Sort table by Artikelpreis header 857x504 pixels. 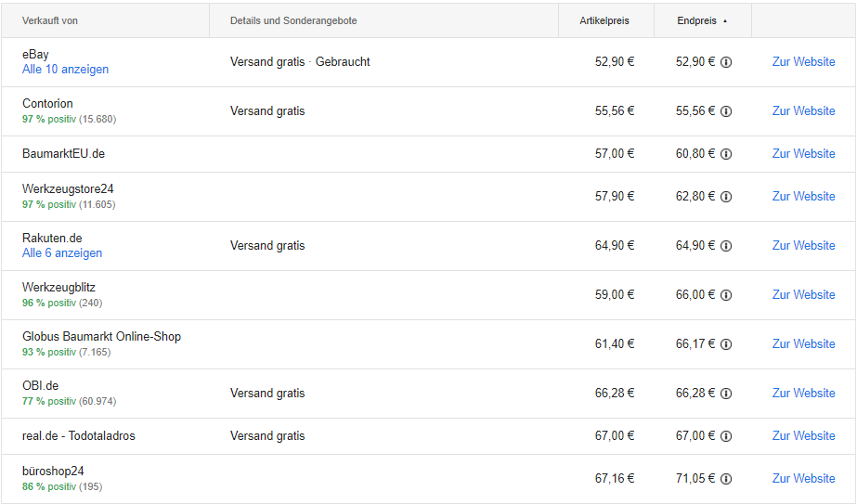click(x=604, y=20)
